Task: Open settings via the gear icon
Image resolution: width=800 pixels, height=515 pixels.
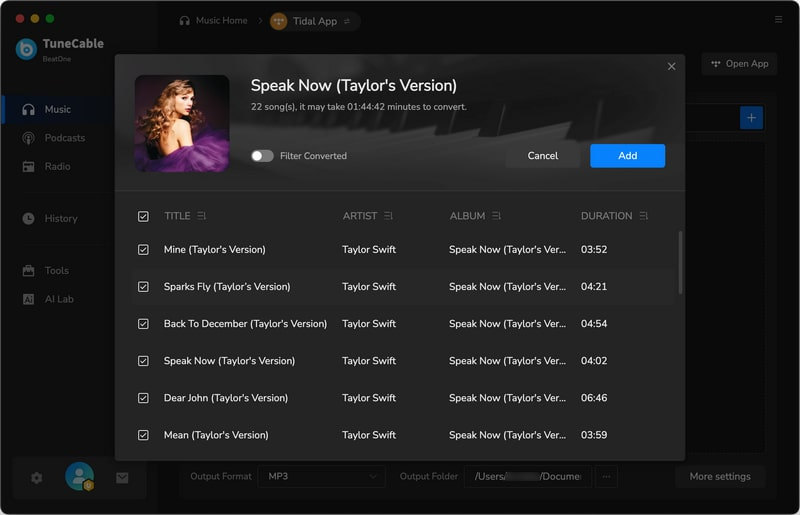Action: (x=36, y=478)
